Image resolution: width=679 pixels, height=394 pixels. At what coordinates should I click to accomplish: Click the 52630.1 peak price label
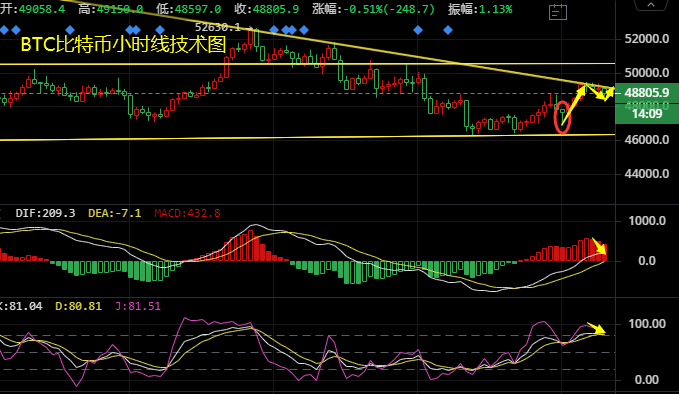(x=218, y=27)
